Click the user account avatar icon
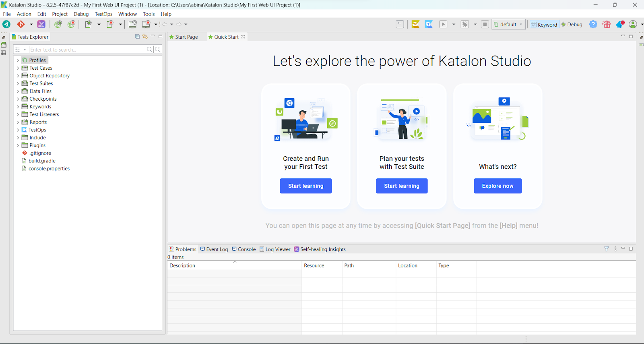Viewport: 644px width, 344px height. [633, 24]
